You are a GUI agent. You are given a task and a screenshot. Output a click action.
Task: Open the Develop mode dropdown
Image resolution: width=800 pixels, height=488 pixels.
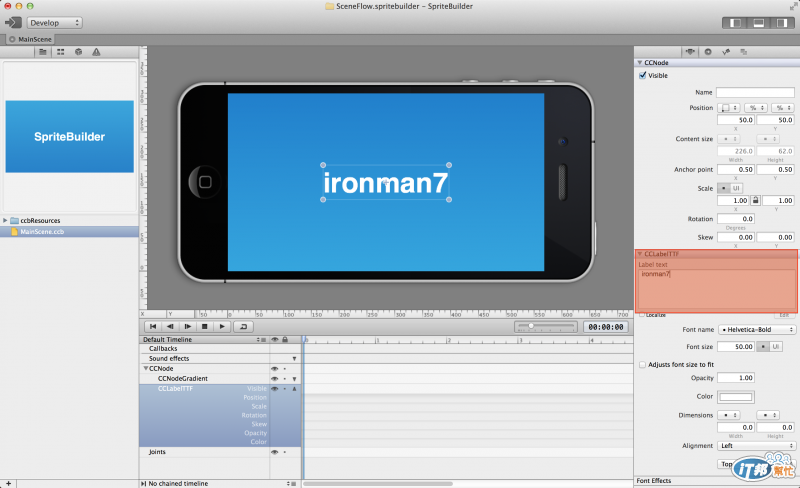coord(55,23)
